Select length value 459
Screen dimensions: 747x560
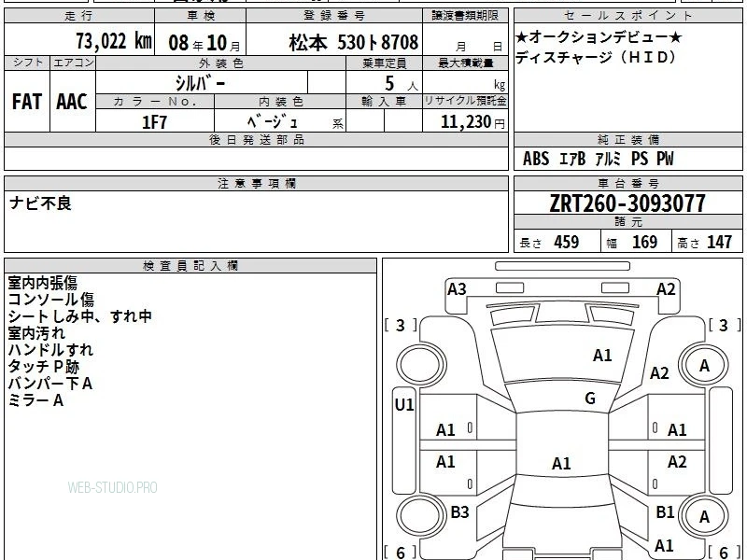[x=567, y=242]
